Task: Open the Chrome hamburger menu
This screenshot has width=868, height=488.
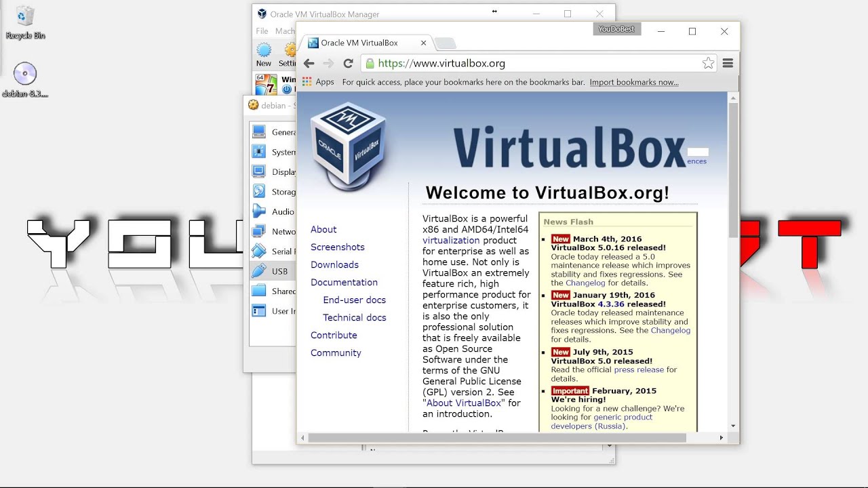Action: pyautogui.click(x=728, y=63)
